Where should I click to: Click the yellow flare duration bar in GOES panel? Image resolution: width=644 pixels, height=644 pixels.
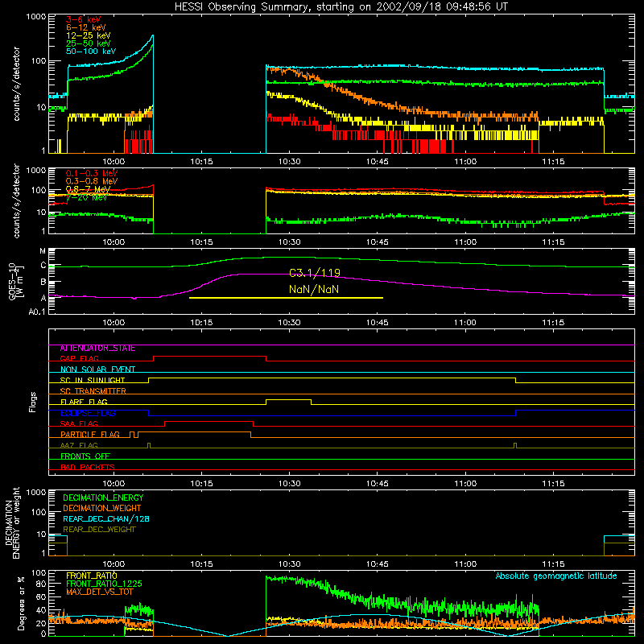(x=286, y=298)
